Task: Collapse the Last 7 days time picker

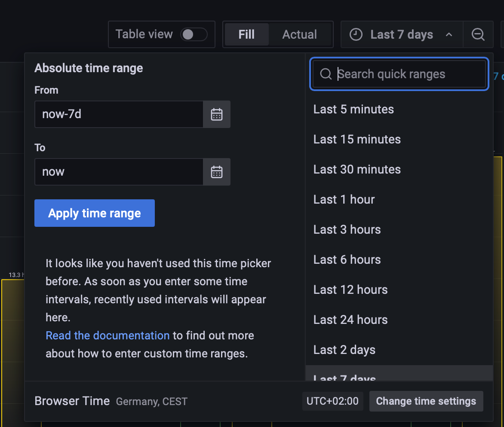Action: (x=401, y=34)
